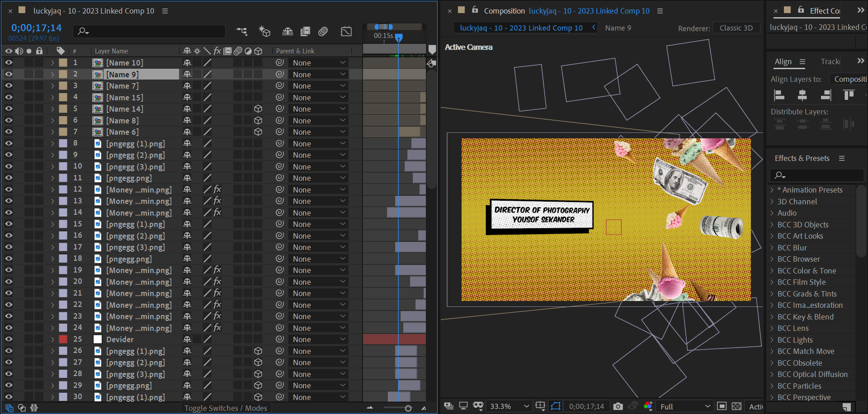This screenshot has height=414, width=868.
Task: Click the Classic 3D renderer button
Action: coord(736,28)
